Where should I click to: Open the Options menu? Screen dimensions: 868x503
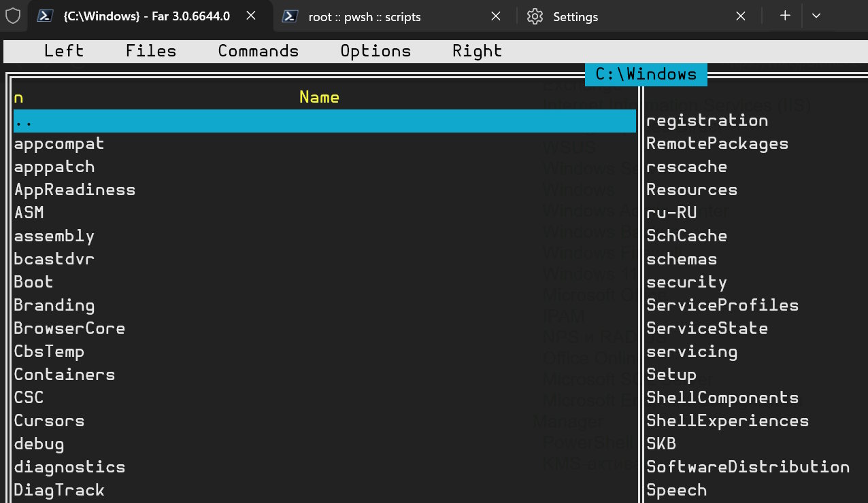coord(375,51)
